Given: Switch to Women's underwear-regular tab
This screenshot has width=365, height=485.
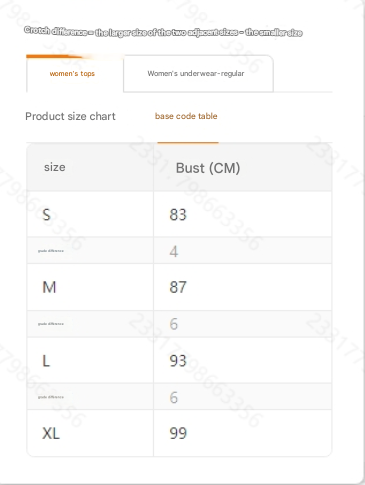Looking at the screenshot, I should tap(198, 73).
